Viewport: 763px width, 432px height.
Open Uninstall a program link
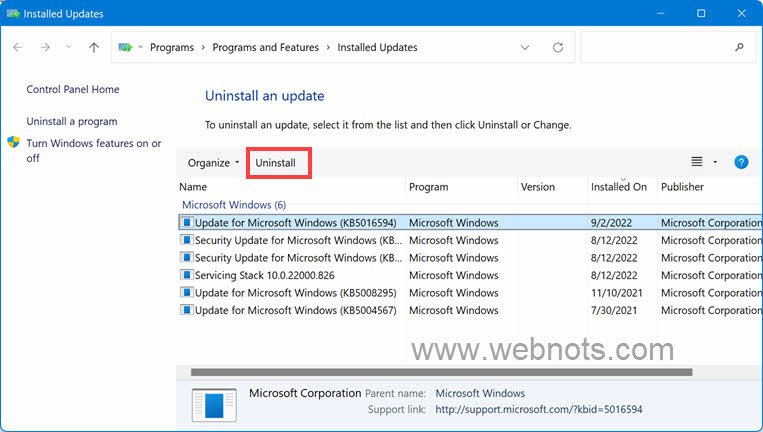coord(72,121)
